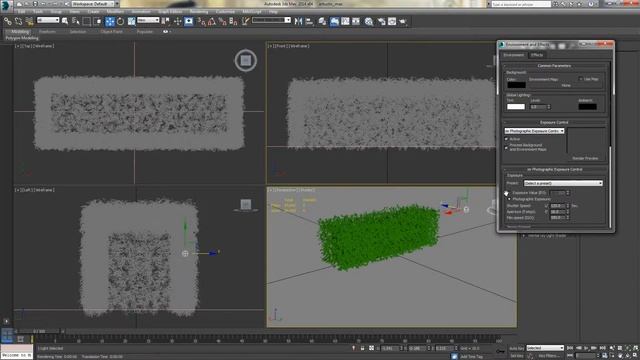Open the Schematic View icon

[356, 21]
